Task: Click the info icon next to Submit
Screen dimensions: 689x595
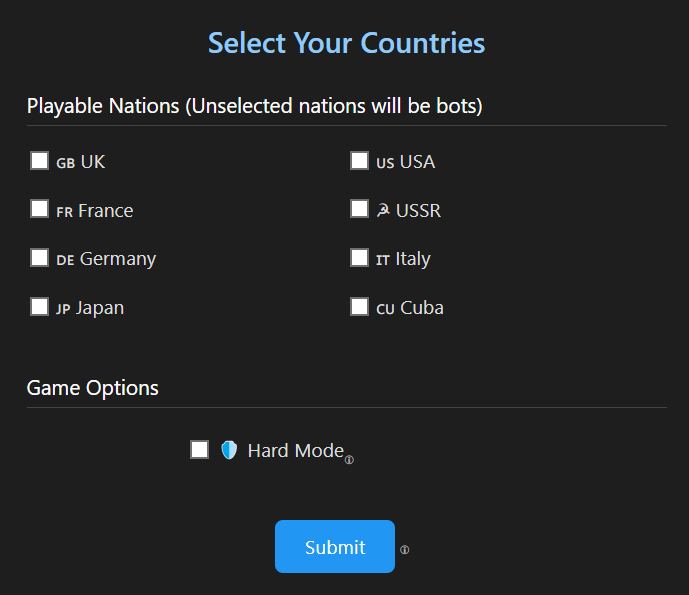Action: pos(405,549)
